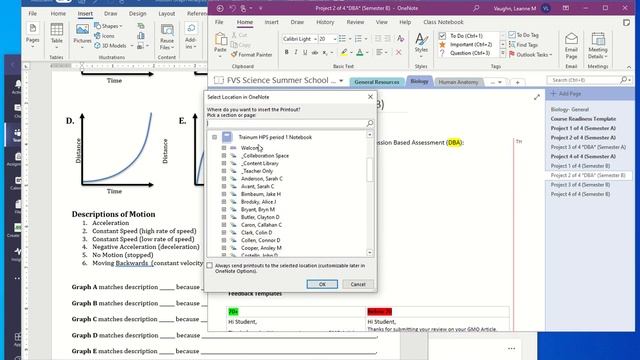
Task: Click the Paste icon in OneNote ribbon
Action: 221,40
